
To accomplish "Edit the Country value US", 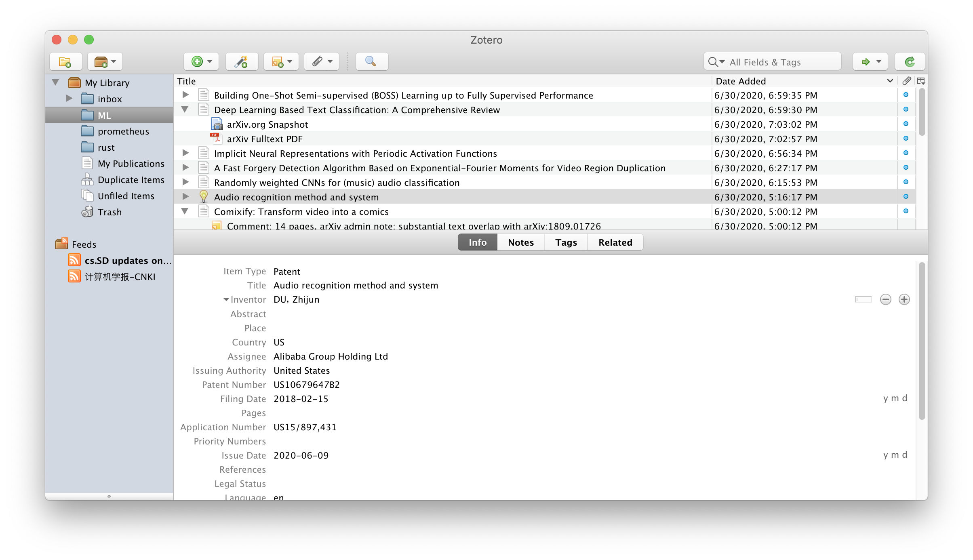I will click(x=279, y=342).
